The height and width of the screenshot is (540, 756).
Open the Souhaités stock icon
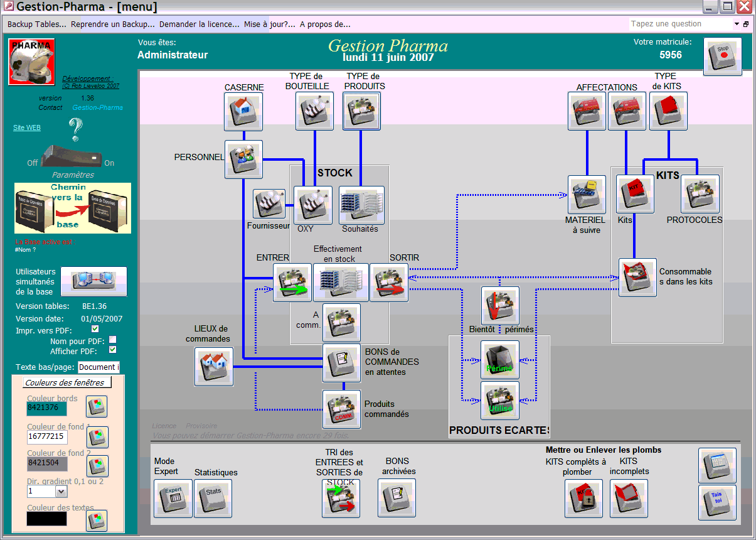point(361,205)
